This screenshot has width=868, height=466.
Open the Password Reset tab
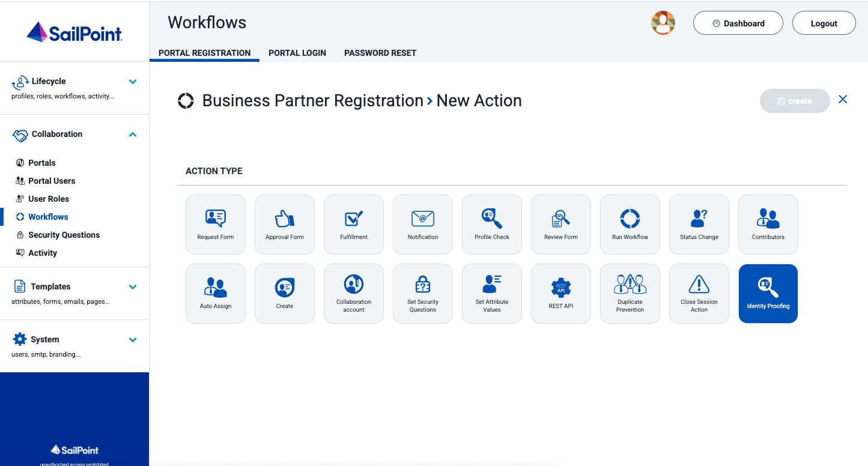[380, 53]
